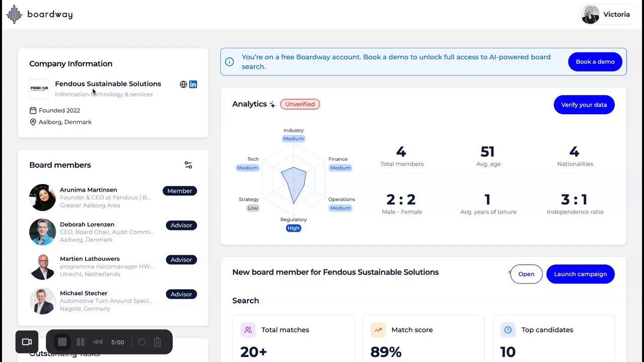Click the location pin icon
The image size is (644, 362).
click(x=33, y=122)
